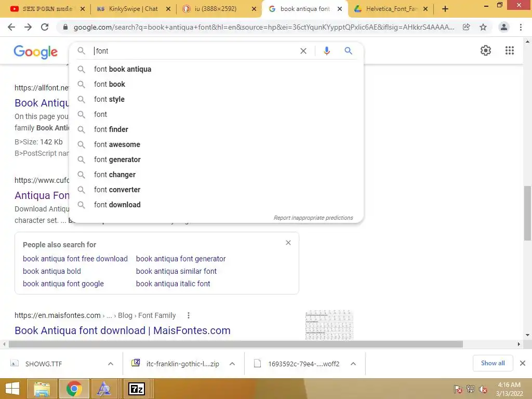This screenshot has width=532, height=399.
Task: Click the address bar URL
Action: pyautogui.click(x=263, y=27)
